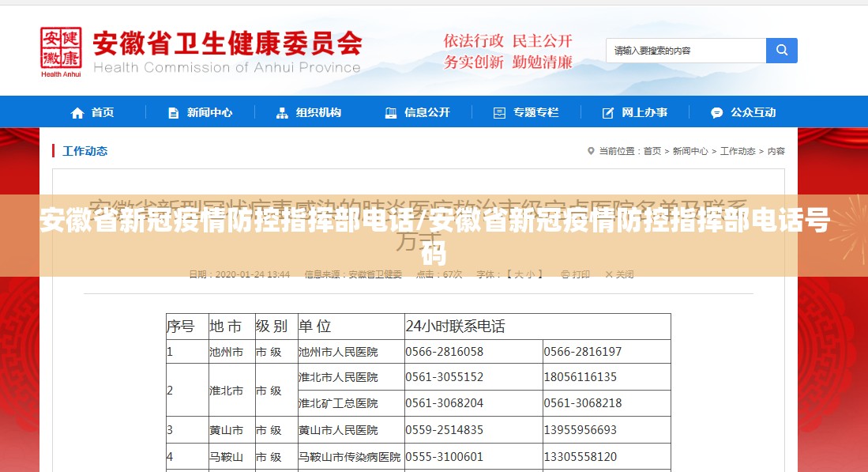Click the org-chart icon beside 组织机构
Image resolution: width=868 pixels, height=472 pixels.
click(282, 113)
